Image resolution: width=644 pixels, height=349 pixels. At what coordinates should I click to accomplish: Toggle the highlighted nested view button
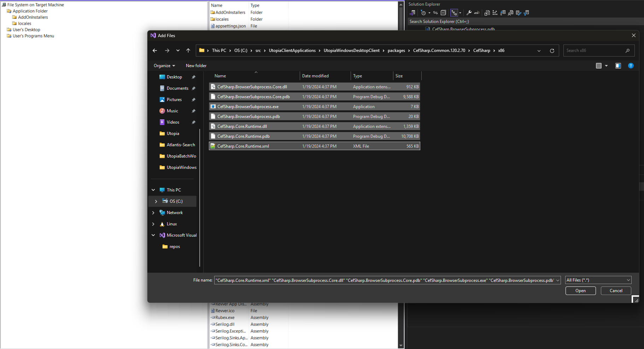point(454,13)
